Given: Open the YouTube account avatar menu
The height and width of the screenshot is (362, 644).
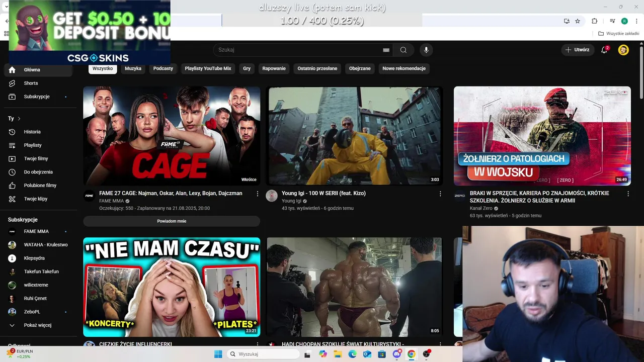Looking at the screenshot, I should (x=623, y=50).
